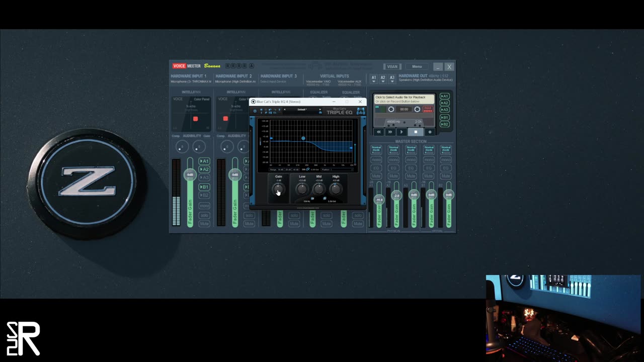
Task: Click the red Intellipan marker on Hardware Input 1
Action: click(195, 119)
